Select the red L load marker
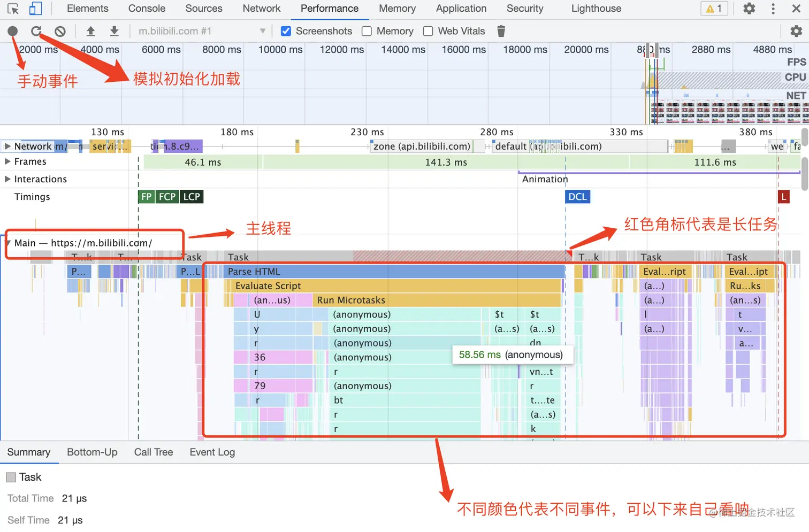Viewport: 809px width, 532px height. click(x=783, y=197)
